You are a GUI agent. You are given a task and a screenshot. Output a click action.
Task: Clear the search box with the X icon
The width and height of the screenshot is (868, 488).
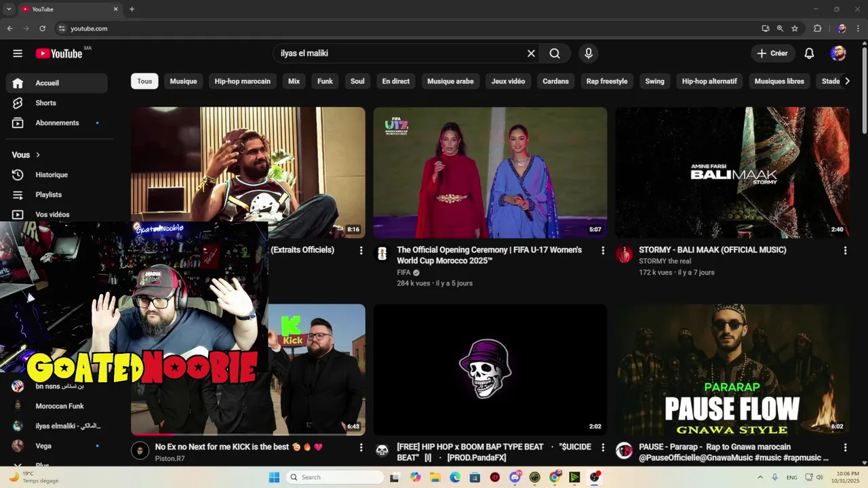(x=531, y=54)
